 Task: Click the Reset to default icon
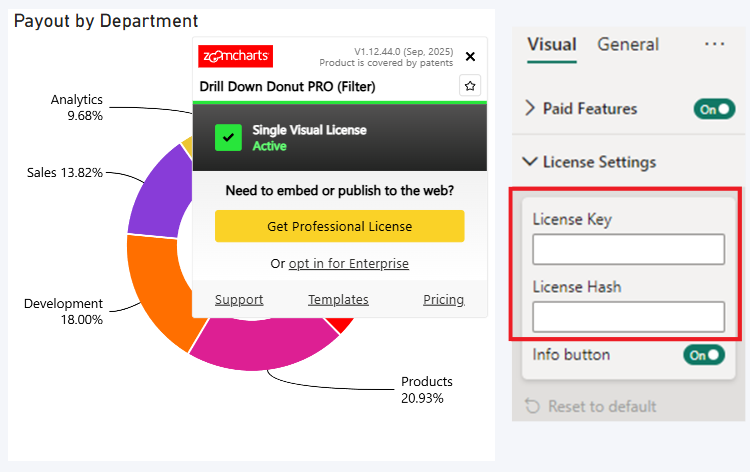(x=532, y=406)
